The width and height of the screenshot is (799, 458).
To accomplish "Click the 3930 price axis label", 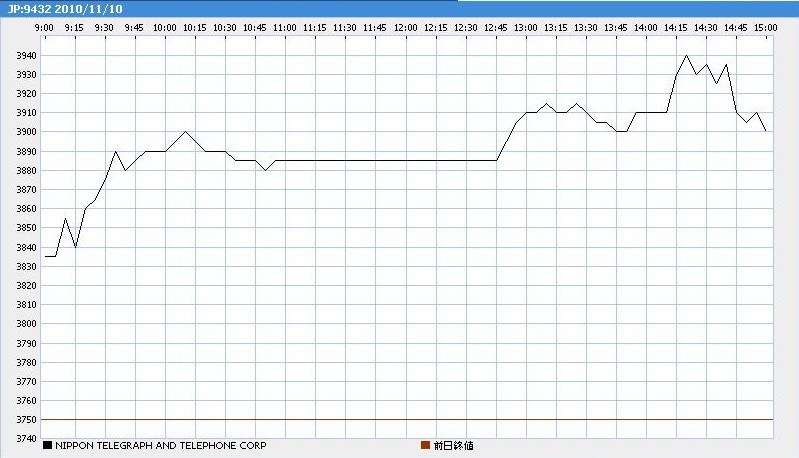I will pos(26,75).
